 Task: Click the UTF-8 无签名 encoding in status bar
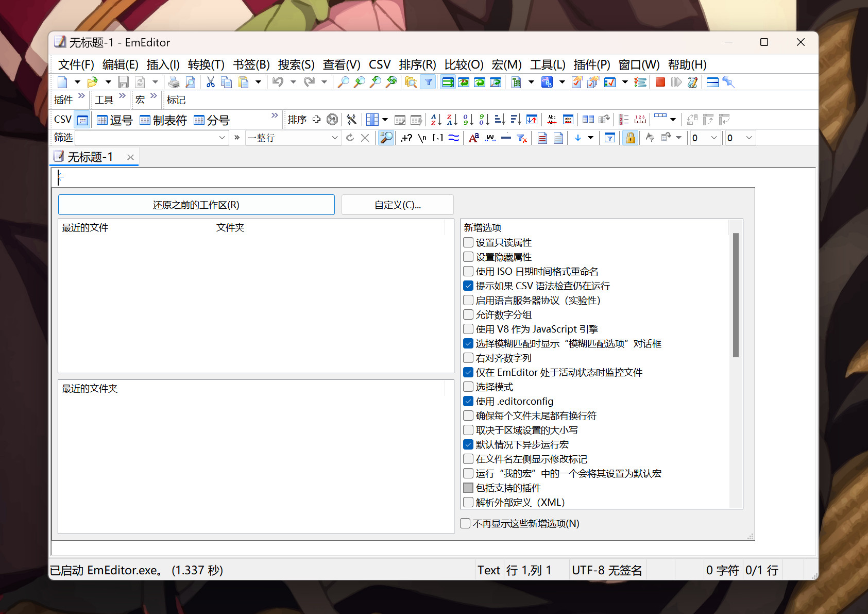pyautogui.click(x=607, y=570)
